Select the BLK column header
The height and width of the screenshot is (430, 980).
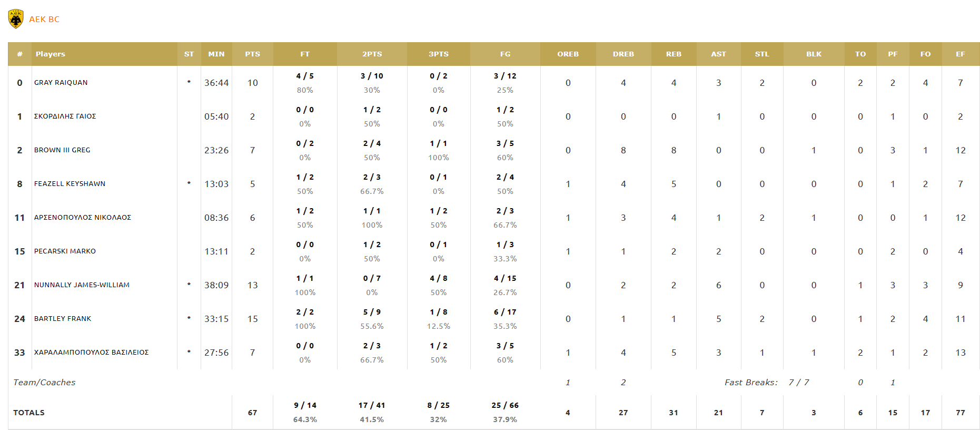point(814,54)
